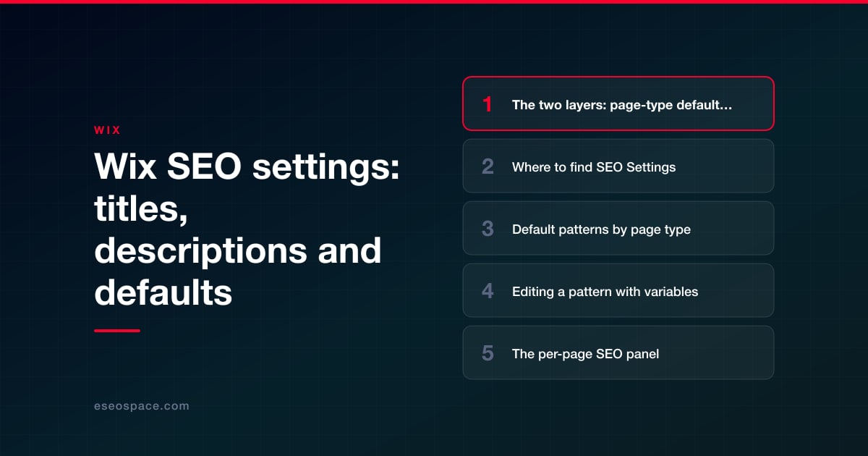Select 'The two layers: page-type default…' item
868x456 pixels.
pyautogui.click(x=618, y=104)
